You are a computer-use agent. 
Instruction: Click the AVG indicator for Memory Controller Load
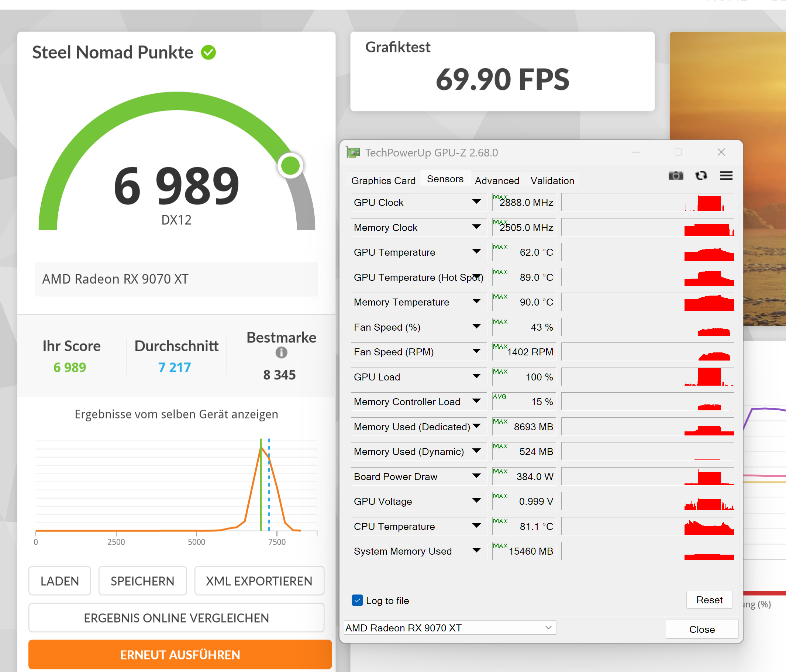(499, 396)
